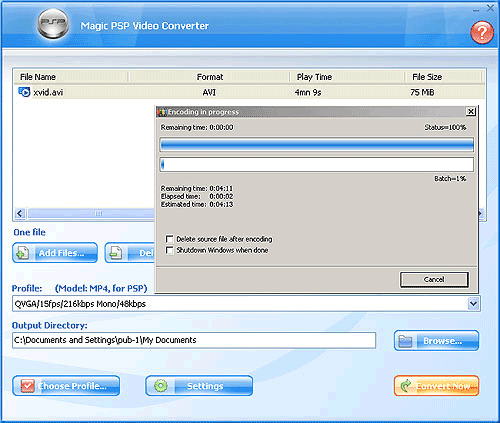
Task: Click the One file count label
Action: [x=29, y=232]
